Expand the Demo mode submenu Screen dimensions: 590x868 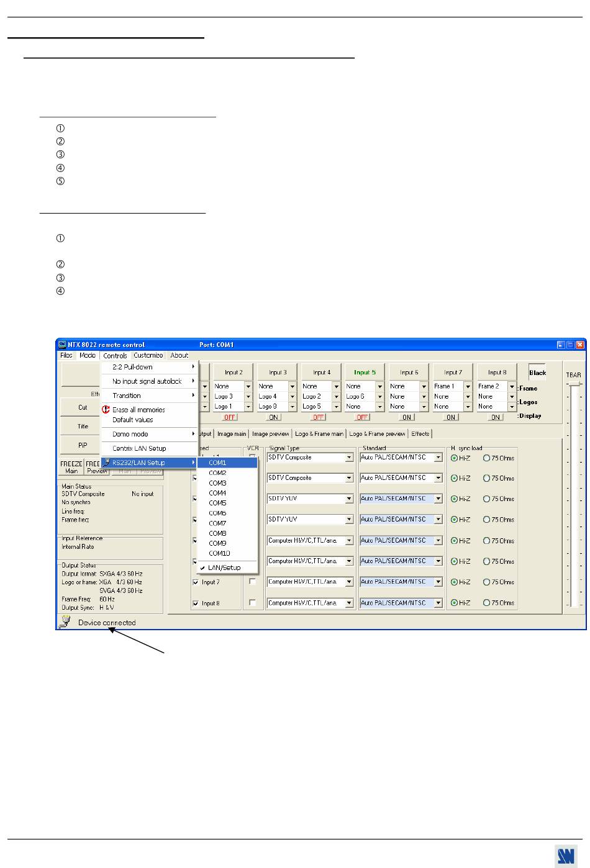(x=149, y=434)
